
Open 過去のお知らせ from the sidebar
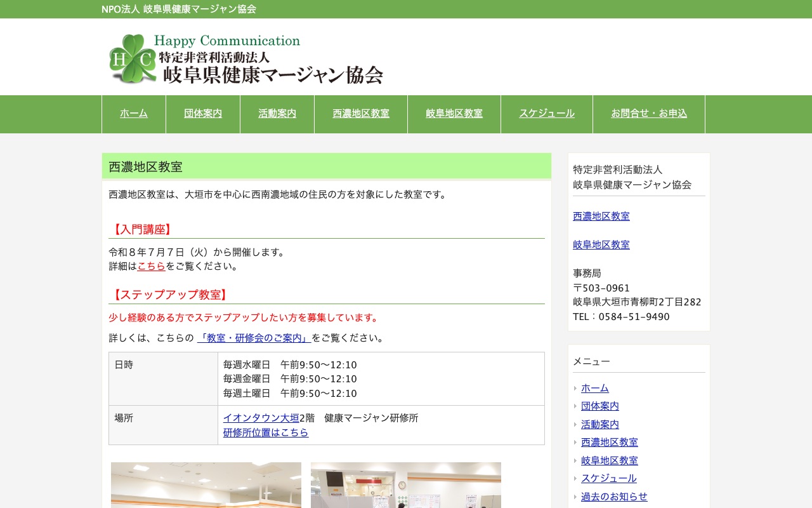614,497
